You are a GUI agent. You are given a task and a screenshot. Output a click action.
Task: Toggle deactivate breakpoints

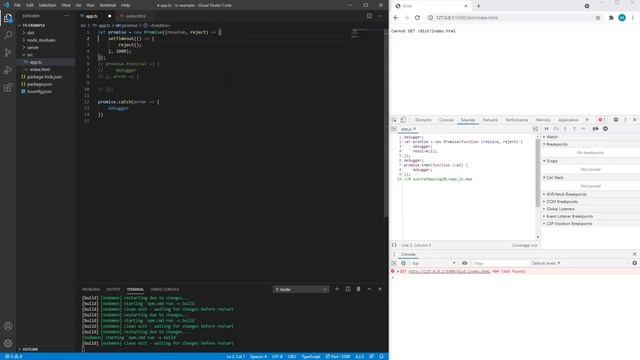pyautogui.click(x=596, y=129)
